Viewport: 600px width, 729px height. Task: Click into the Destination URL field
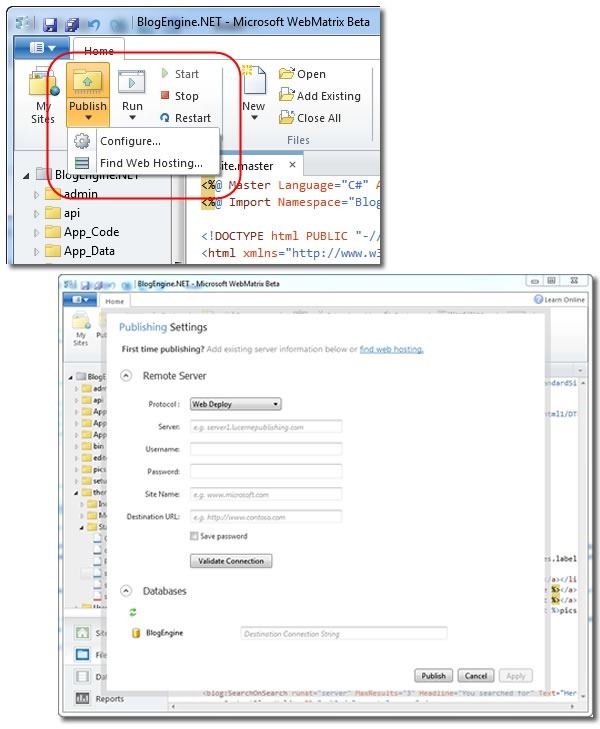point(265,516)
